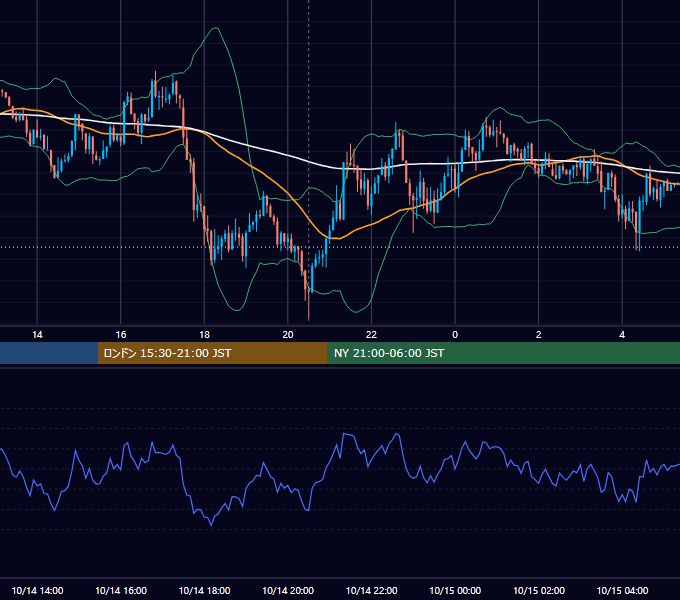Click the blue session bar before ロンドン
The width and height of the screenshot is (680, 600).
pos(49,353)
